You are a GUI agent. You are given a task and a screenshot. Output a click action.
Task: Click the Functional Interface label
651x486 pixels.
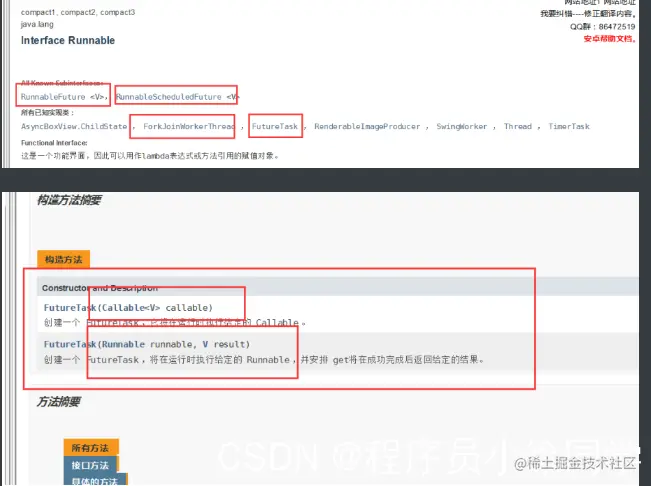(x=54, y=143)
